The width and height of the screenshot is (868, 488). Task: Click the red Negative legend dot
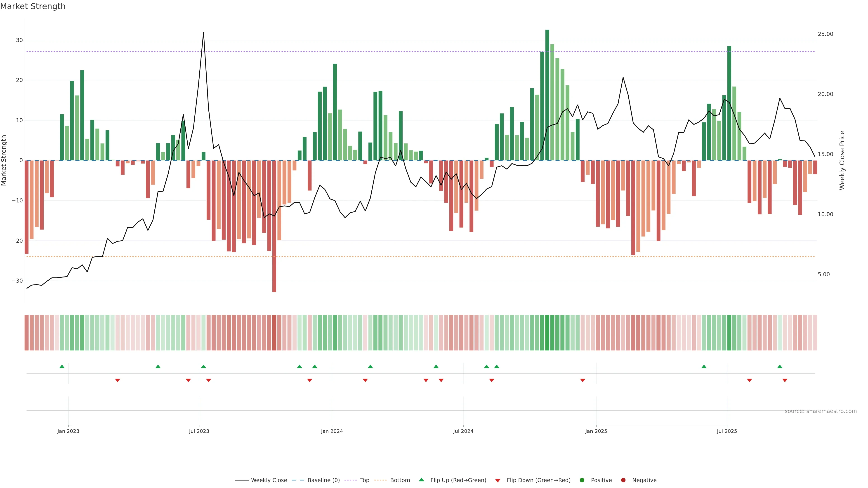623,480
